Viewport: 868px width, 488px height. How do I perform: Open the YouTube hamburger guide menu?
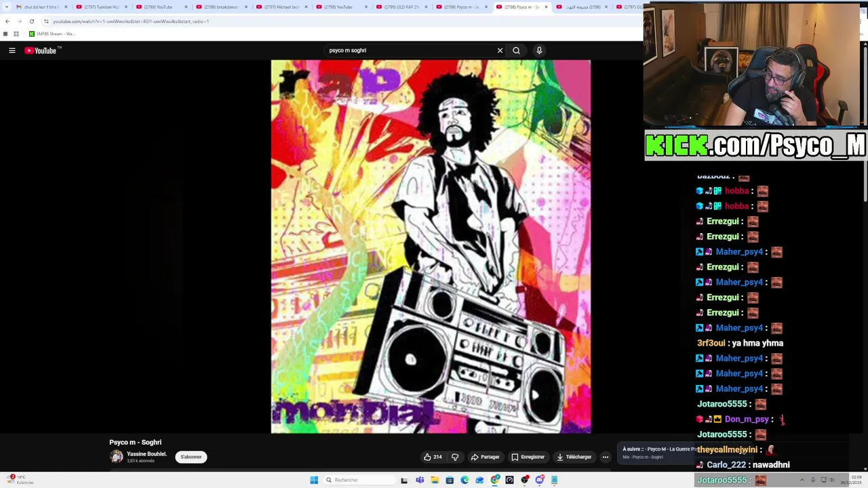[x=12, y=50]
